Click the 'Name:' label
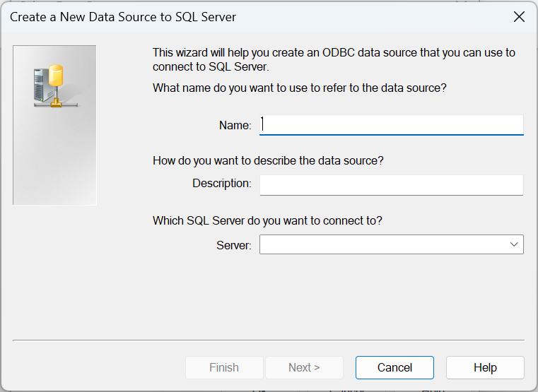 point(235,125)
